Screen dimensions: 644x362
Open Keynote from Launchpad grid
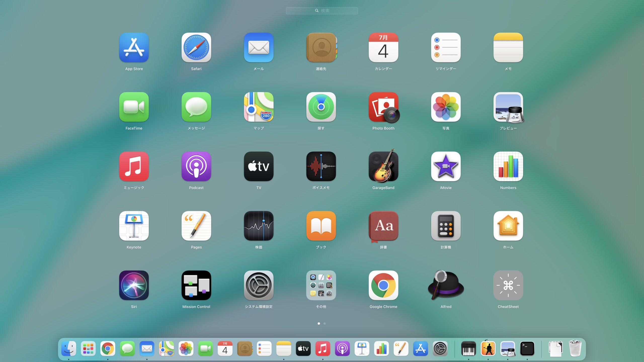tap(134, 226)
